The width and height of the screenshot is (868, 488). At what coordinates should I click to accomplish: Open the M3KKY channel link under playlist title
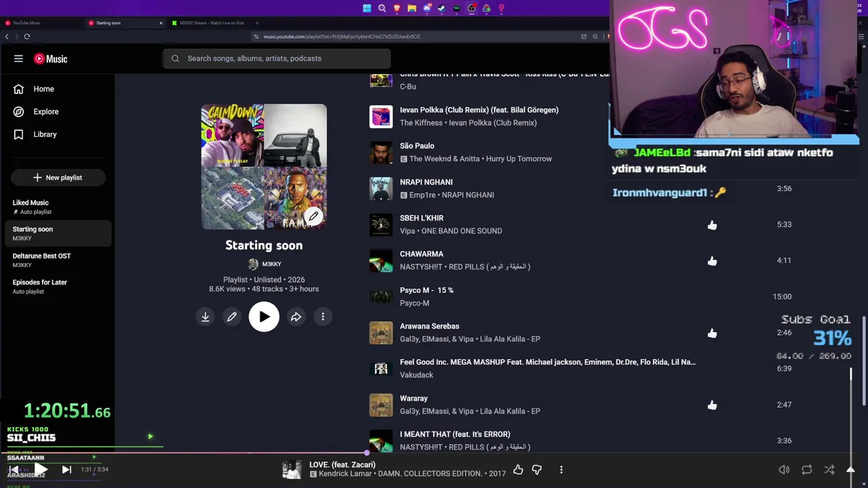coord(271,264)
